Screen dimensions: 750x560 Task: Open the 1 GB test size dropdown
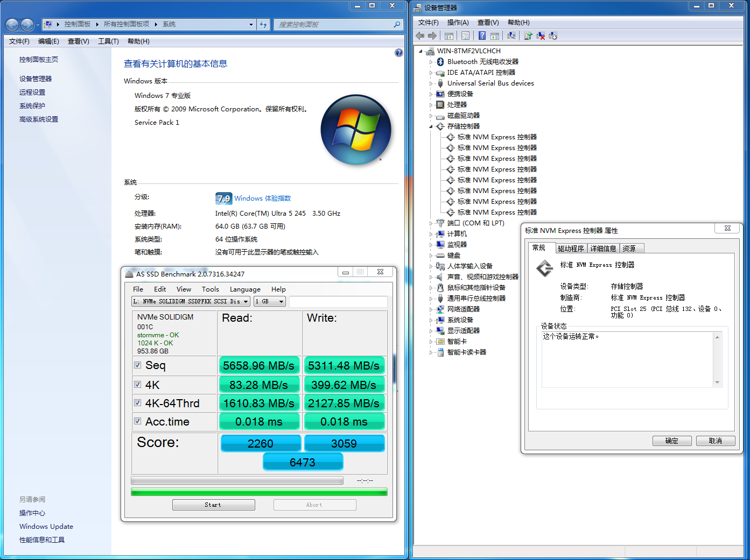pos(270,301)
